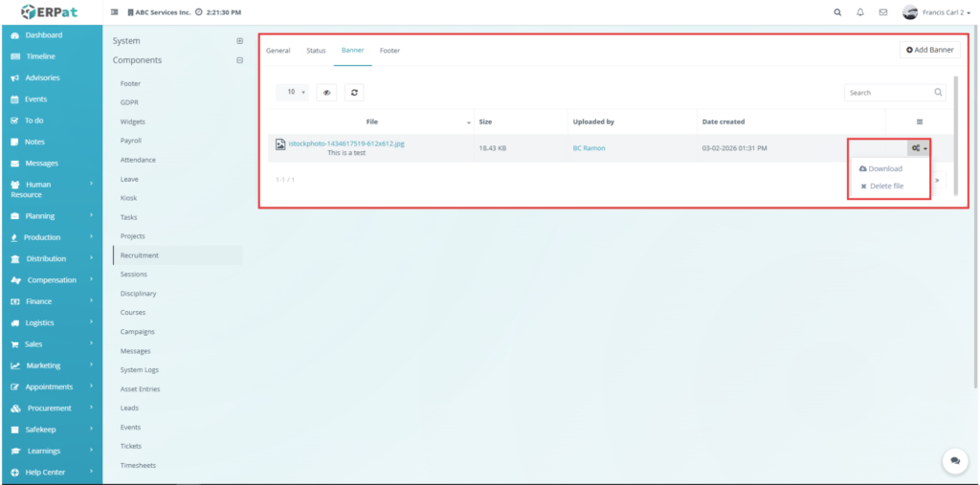Click the image file icon of istockphoto row

(x=280, y=144)
